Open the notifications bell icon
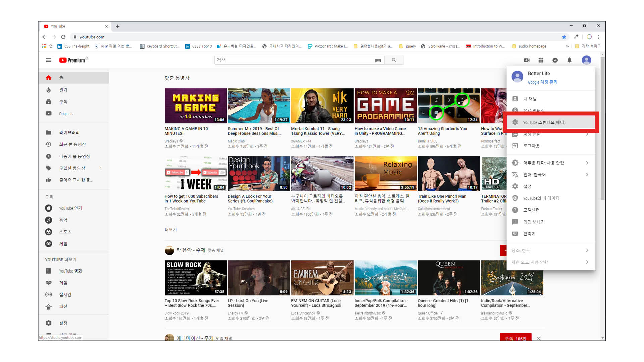 pyautogui.click(x=569, y=60)
